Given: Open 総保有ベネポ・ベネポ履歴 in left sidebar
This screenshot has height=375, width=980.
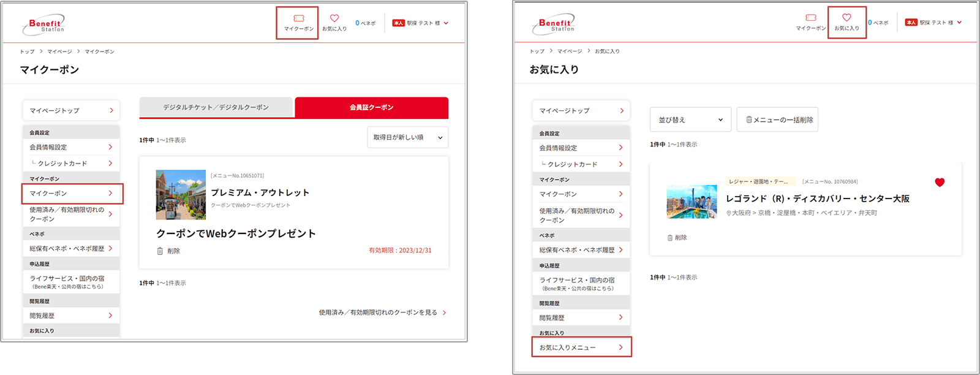Looking at the screenshot, I should pos(71,249).
